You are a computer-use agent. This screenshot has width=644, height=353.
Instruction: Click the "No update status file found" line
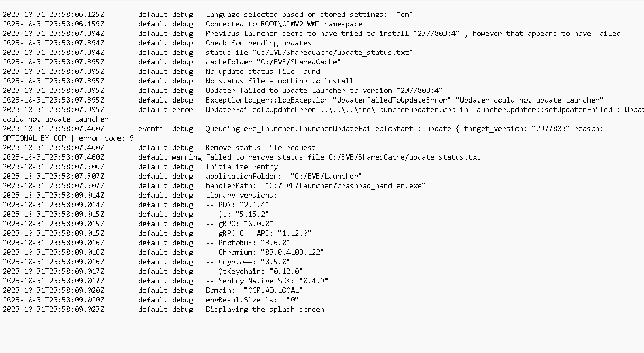(263, 71)
